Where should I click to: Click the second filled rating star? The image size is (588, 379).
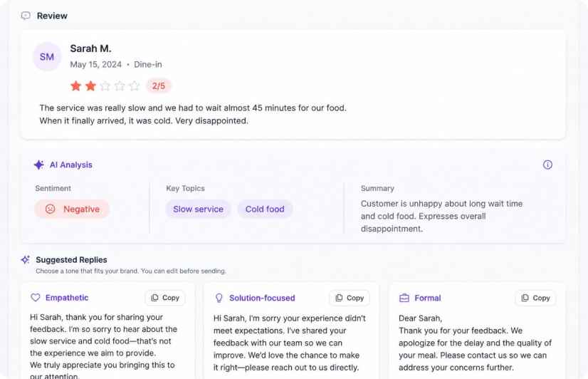pyautogui.click(x=90, y=86)
